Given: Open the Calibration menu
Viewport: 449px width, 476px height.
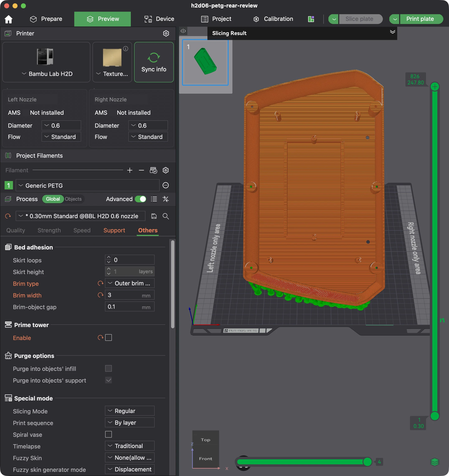Looking at the screenshot, I should coord(274,19).
